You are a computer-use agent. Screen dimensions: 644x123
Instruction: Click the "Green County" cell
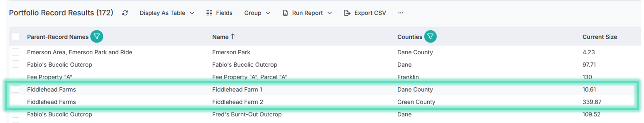[416, 102]
